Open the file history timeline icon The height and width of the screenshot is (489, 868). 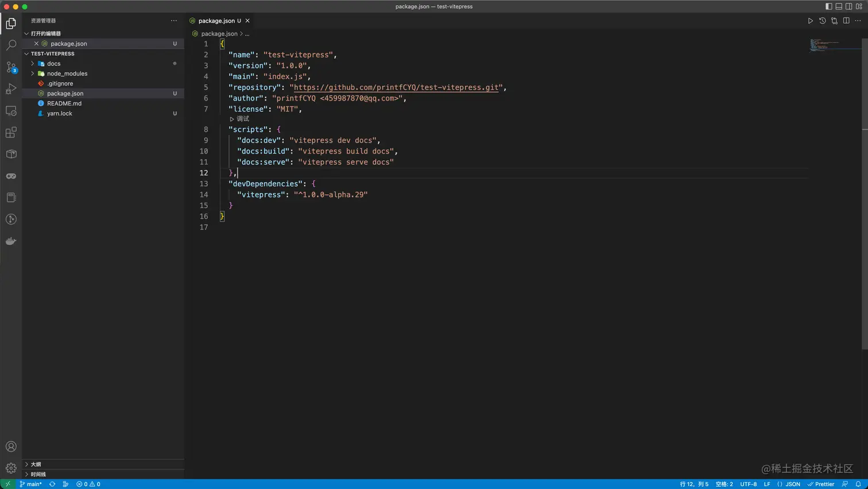coord(822,21)
